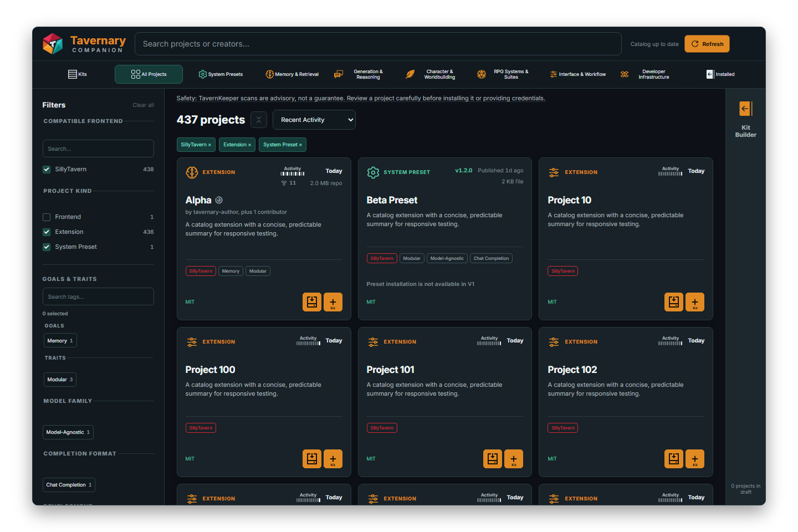Click the fork count icon on Alpha card
Screen dimensions: 798x532
tap(284, 183)
